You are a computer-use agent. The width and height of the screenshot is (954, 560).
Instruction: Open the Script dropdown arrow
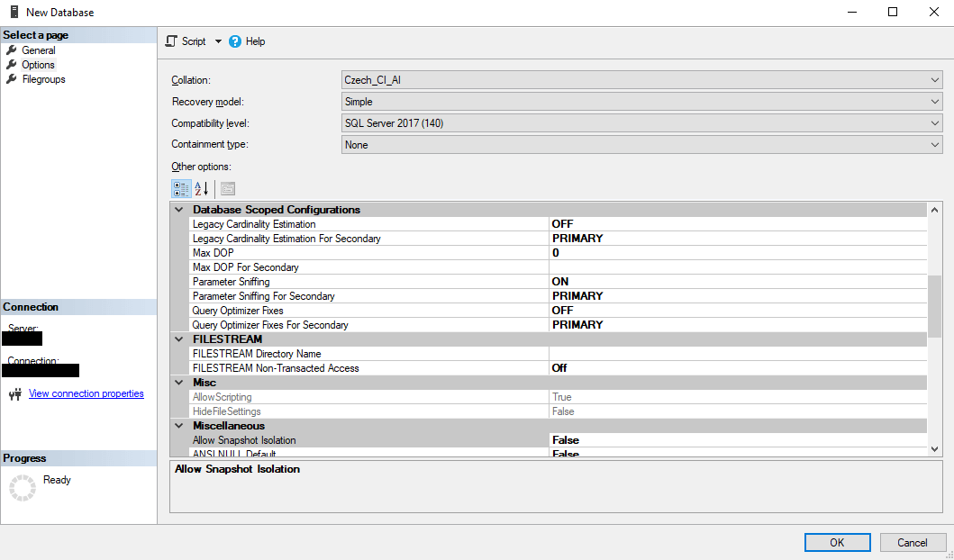[218, 41]
